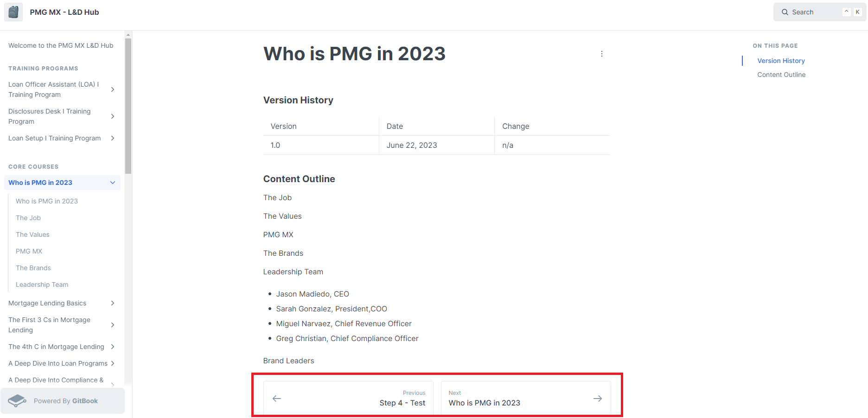The image size is (868, 418).
Task: Click the search magnifier icon
Action: (x=785, y=12)
